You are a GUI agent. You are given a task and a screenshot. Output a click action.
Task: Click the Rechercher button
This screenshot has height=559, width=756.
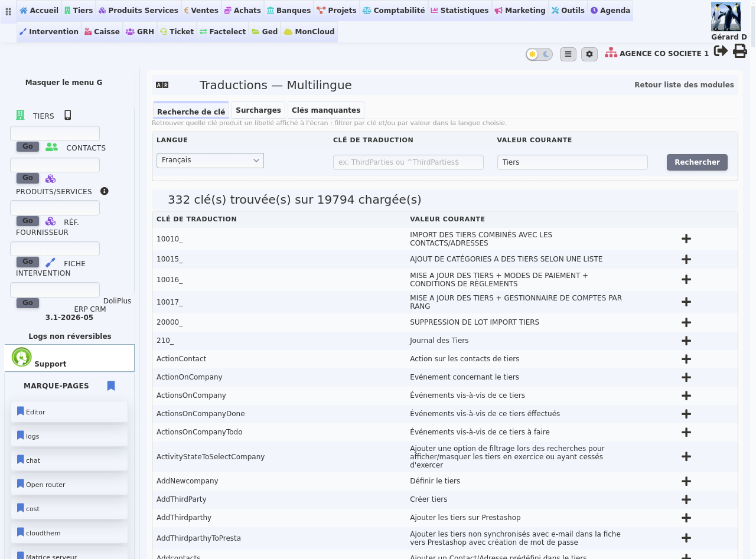point(697,162)
